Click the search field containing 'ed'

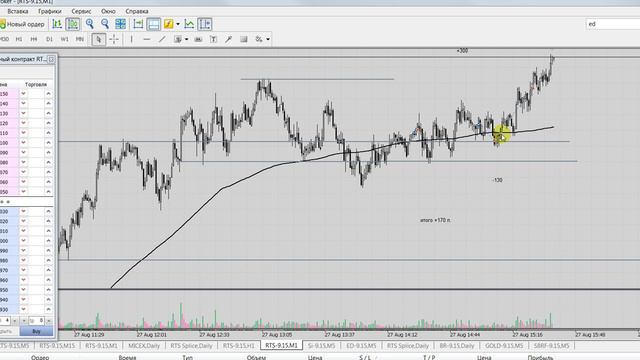tap(613, 24)
